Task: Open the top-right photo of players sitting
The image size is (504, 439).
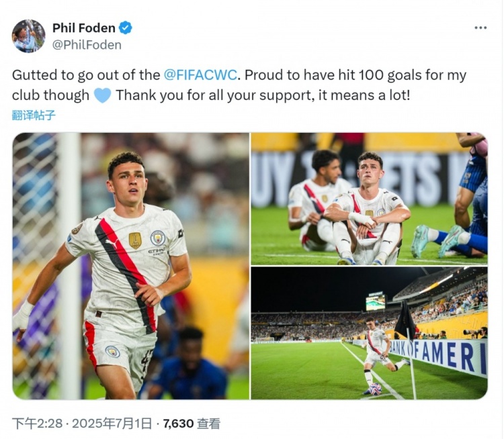Action: (369, 199)
